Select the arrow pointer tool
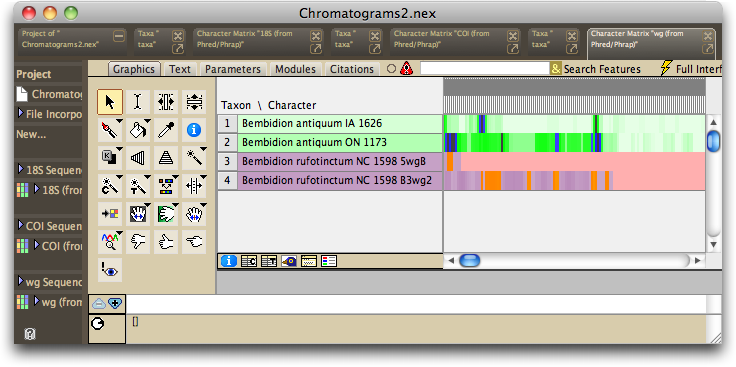This screenshot has width=736, height=367. coord(110,102)
